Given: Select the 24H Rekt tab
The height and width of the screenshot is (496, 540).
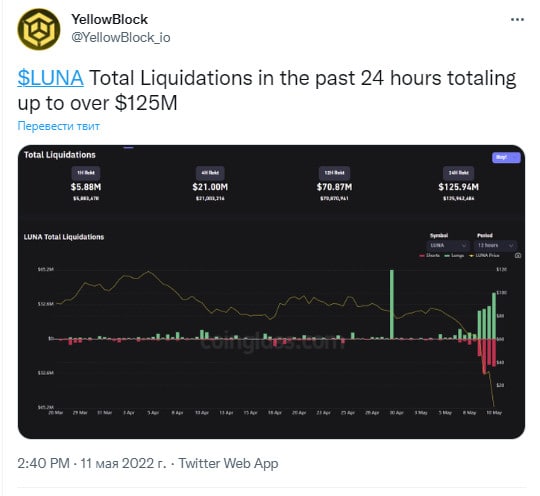Looking at the screenshot, I should pyautogui.click(x=459, y=173).
